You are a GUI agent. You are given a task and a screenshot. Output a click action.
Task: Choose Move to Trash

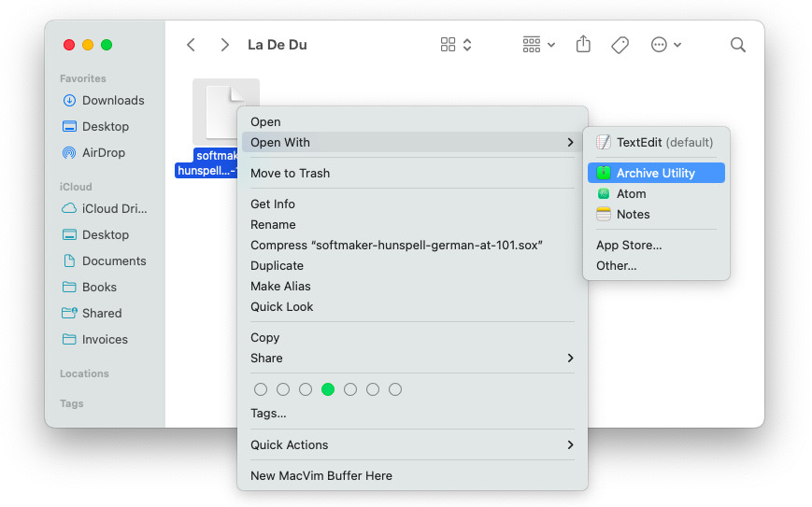tap(412, 173)
